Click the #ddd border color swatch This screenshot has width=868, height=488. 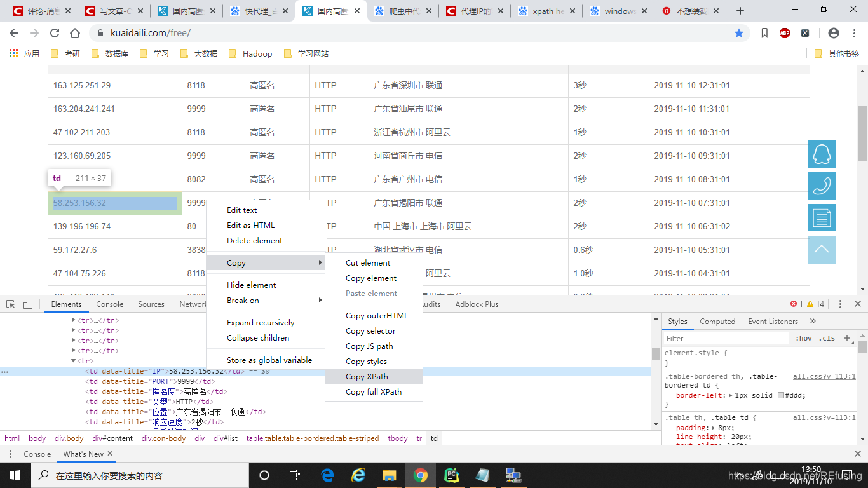[x=781, y=395]
